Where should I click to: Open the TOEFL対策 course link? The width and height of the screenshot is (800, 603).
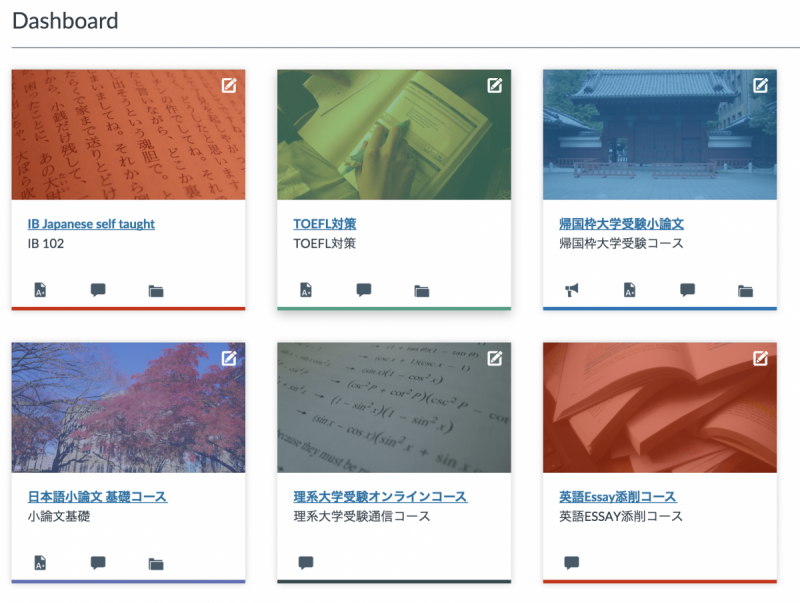(x=325, y=224)
